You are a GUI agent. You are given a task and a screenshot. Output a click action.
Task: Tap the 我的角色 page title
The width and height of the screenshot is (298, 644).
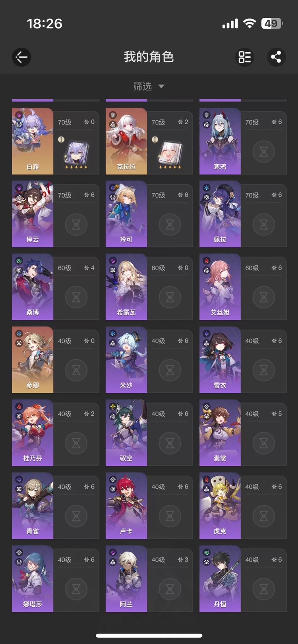(x=149, y=57)
